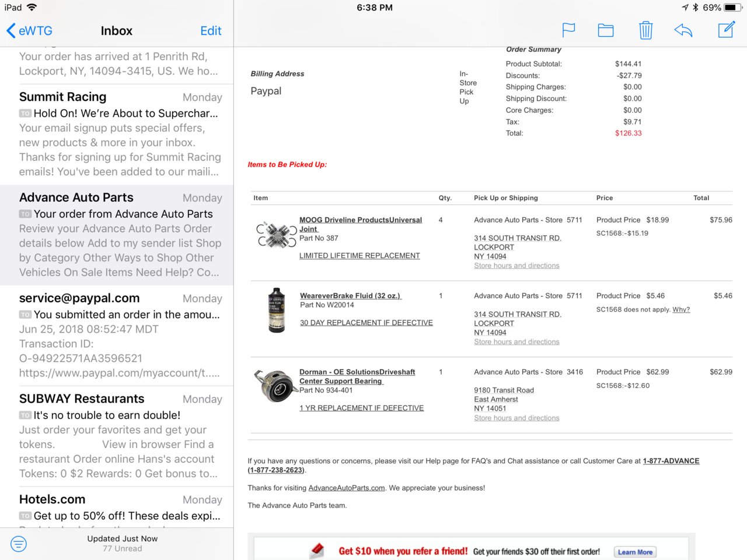The image size is (747, 560).
Task: Tap Discounts value -$27.79
Action: 629,76
